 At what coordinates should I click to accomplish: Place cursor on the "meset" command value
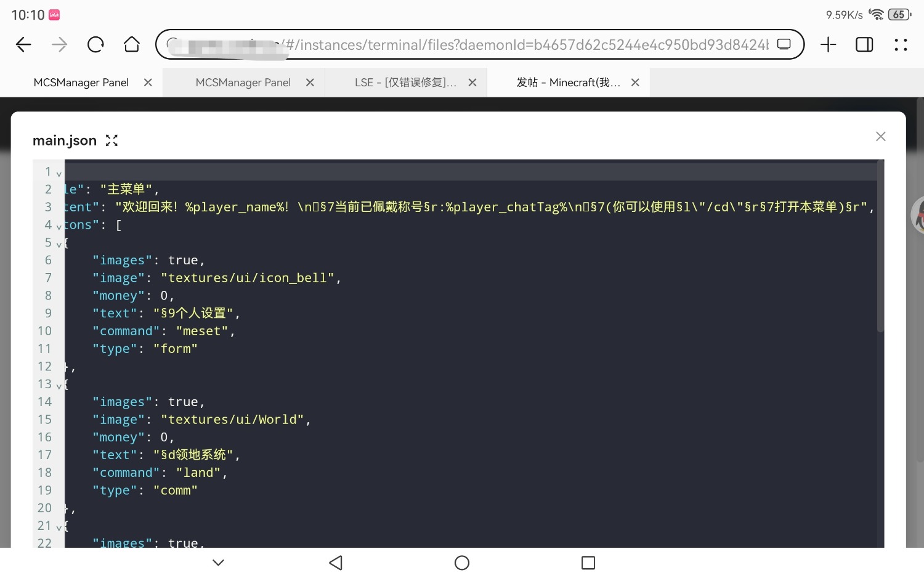pyautogui.click(x=202, y=331)
